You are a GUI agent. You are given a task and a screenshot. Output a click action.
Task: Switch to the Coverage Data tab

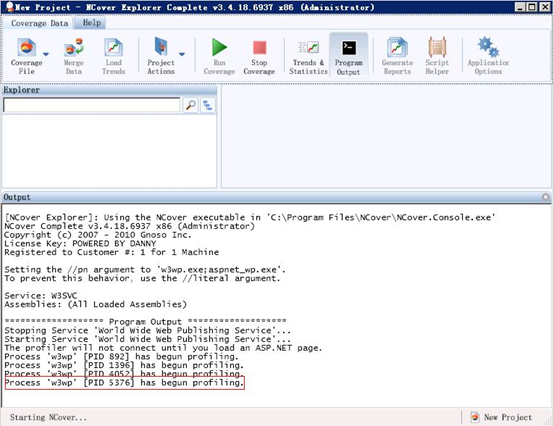(x=39, y=23)
